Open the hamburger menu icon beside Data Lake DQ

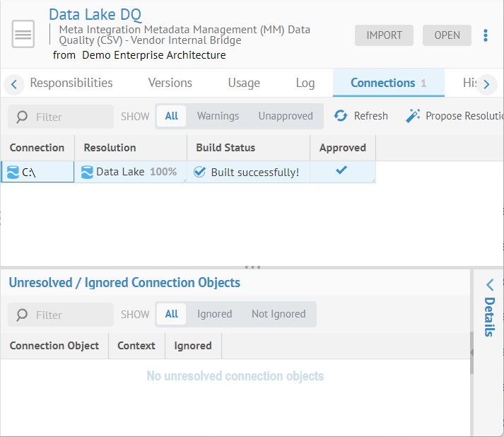click(x=23, y=35)
